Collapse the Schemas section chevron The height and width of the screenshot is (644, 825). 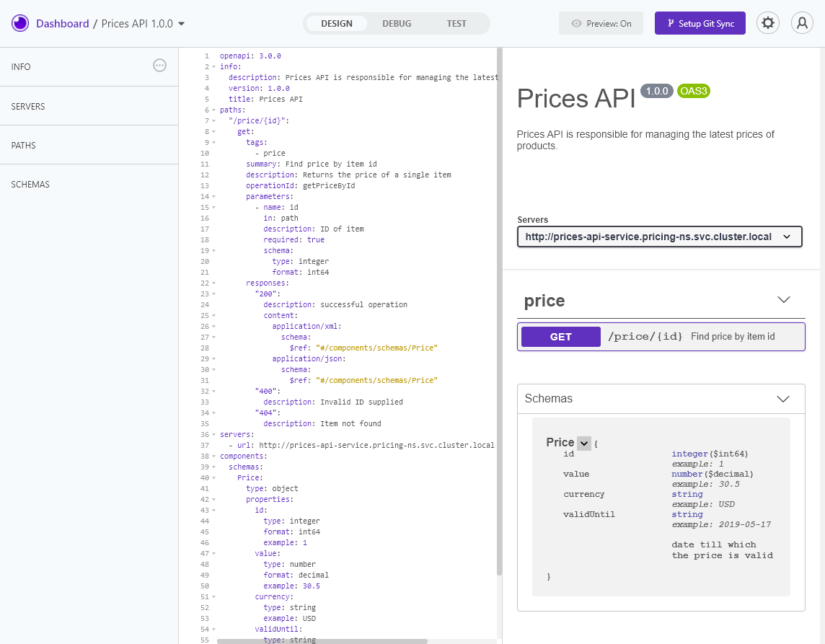(783, 399)
